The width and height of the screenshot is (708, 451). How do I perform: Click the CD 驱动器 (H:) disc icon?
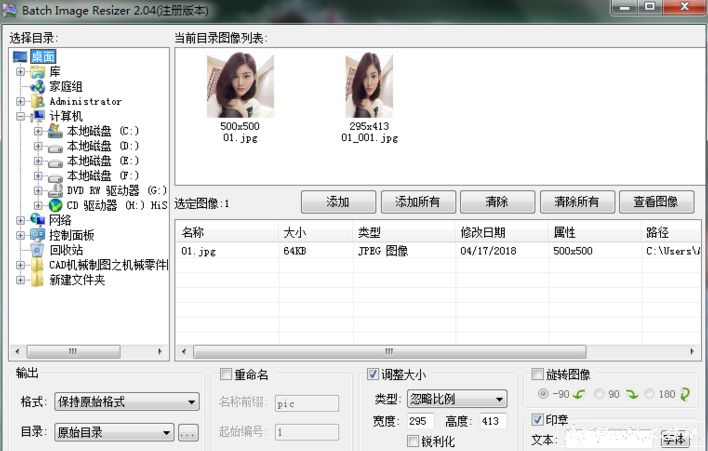(x=55, y=205)
